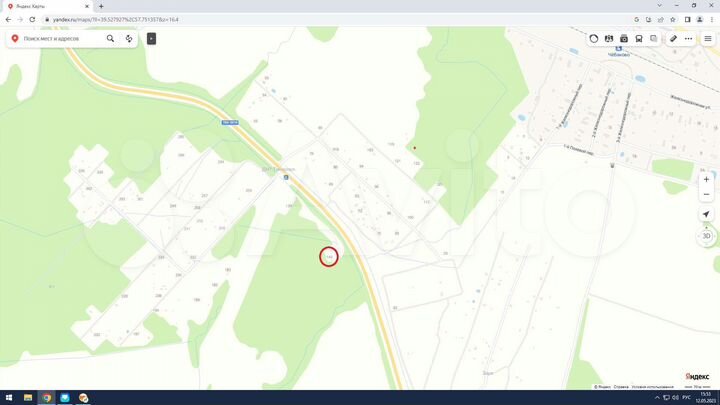Viewport: 720px width, 405px height.
Task: Open the route builder icon in search bar
Action: pos(129,39)
